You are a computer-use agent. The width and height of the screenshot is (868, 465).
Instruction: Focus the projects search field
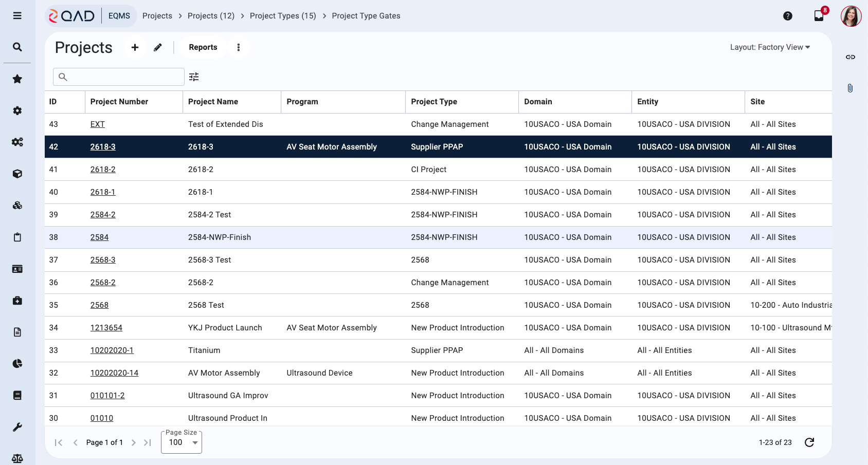click(x=119, y=77)
